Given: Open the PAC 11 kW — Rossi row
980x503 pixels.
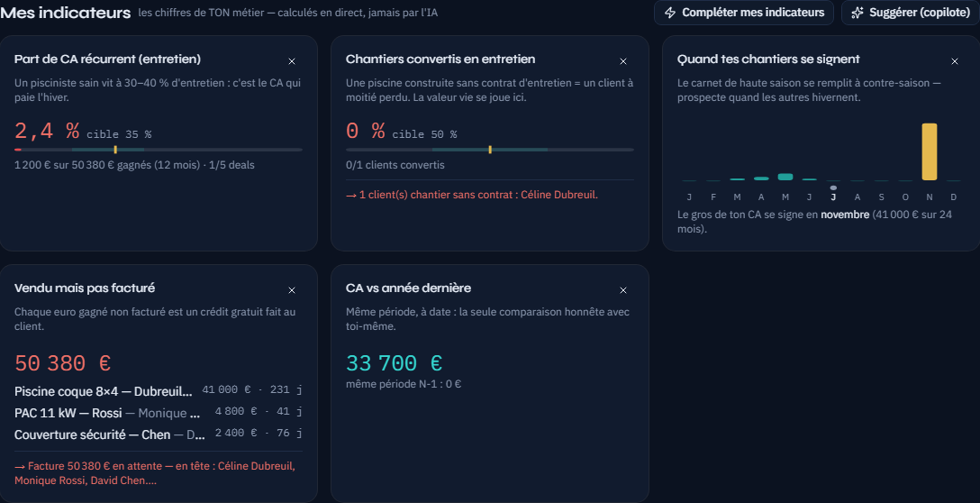Looking at the screenshot, I should tap(159, 413).
